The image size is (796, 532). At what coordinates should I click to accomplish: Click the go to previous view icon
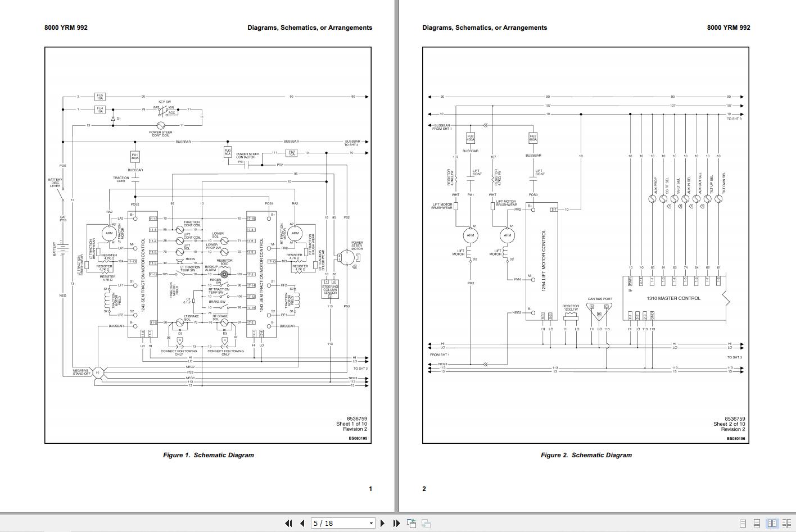pyautogui.click(x=411, y=523)
